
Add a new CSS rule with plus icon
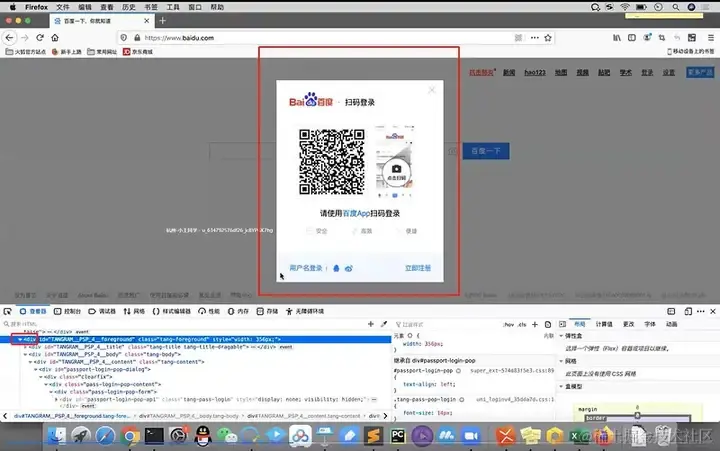pos(534,324)
